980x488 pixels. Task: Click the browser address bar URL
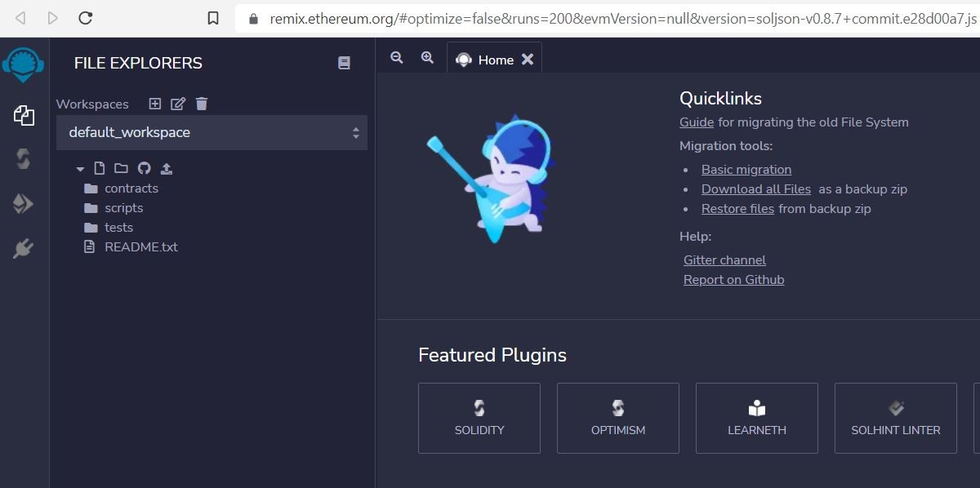pos(624,18)
